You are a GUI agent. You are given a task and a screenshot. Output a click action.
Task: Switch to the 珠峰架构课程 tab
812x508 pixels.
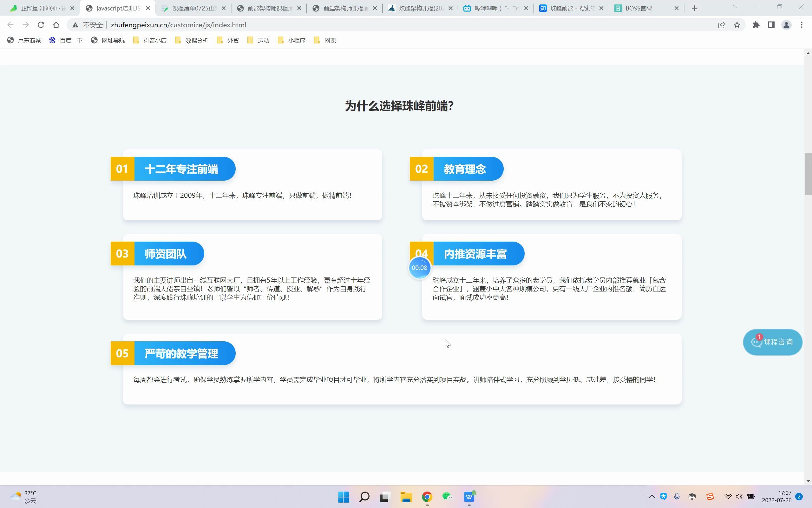click(420, 8)
